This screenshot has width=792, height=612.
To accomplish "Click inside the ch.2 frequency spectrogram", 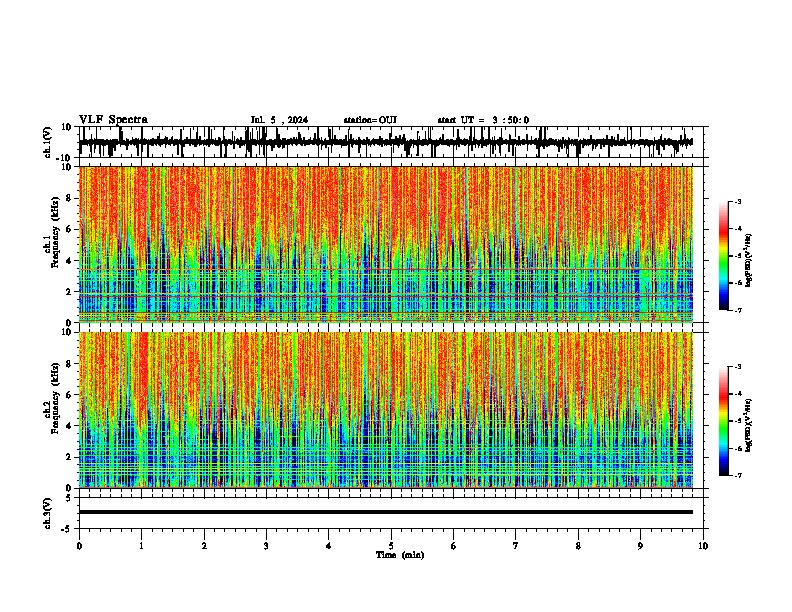I will (386, 410).
